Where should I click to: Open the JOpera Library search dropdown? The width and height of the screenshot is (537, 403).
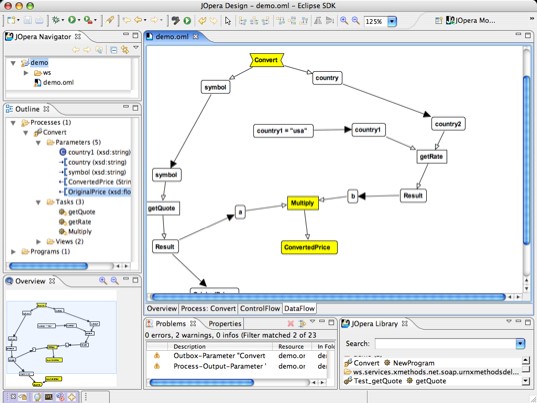(520, 343)
